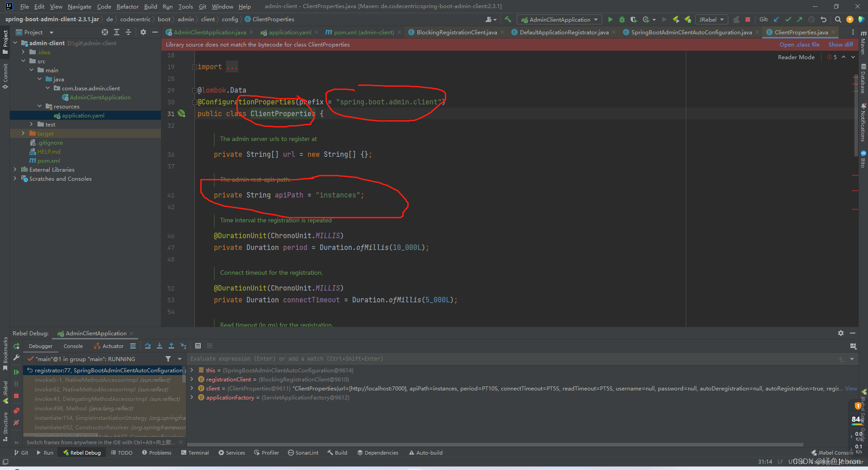Mute breakpoints in the debug sidebar
868x470 pixels.
pos(16,423)
